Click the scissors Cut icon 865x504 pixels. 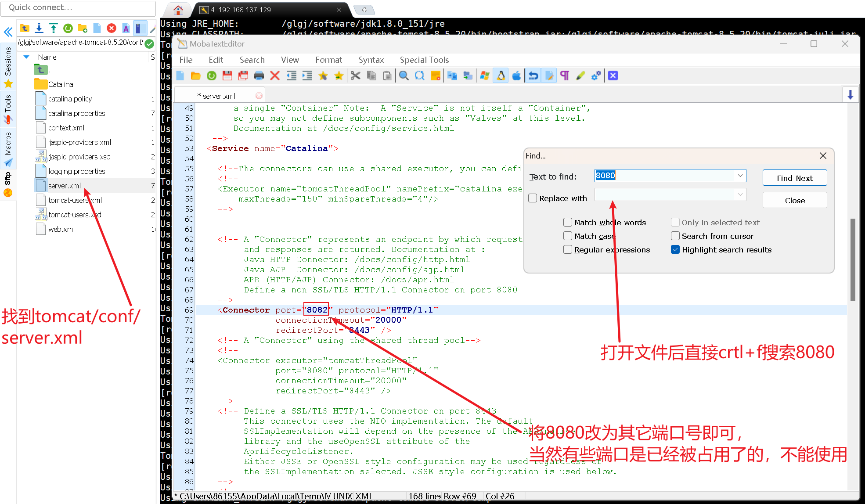pos(355,76)
